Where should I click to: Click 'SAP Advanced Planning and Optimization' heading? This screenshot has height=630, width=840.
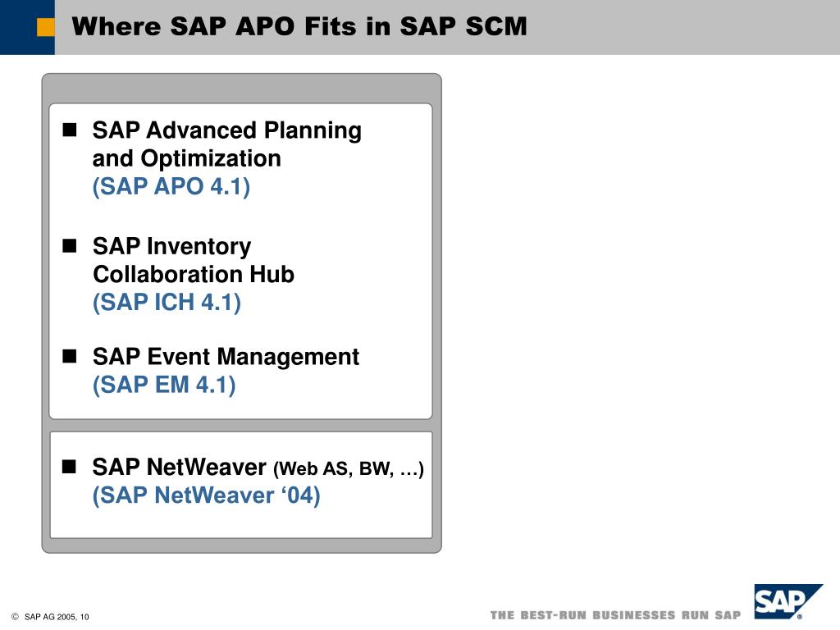226,144
